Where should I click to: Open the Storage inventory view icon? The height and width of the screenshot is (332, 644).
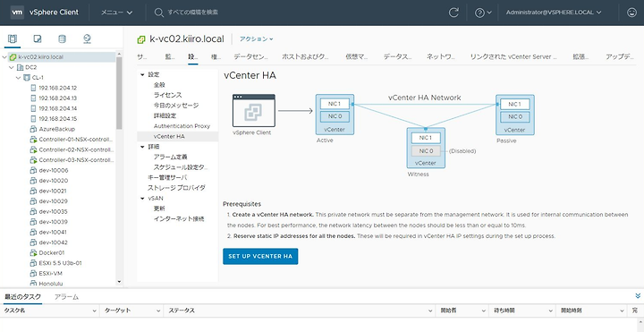(62, 39)
